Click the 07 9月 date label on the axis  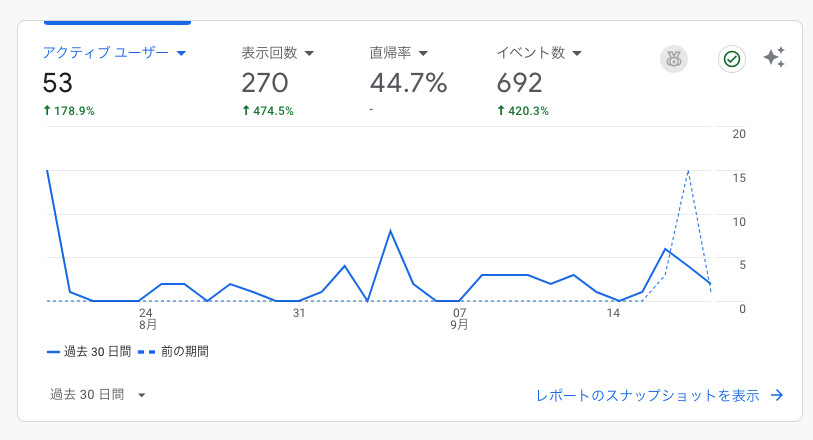tap(459, 319)
